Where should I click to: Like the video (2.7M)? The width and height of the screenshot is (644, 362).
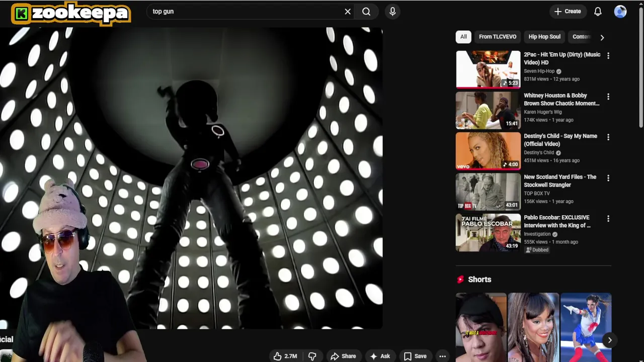pos(285,356)
